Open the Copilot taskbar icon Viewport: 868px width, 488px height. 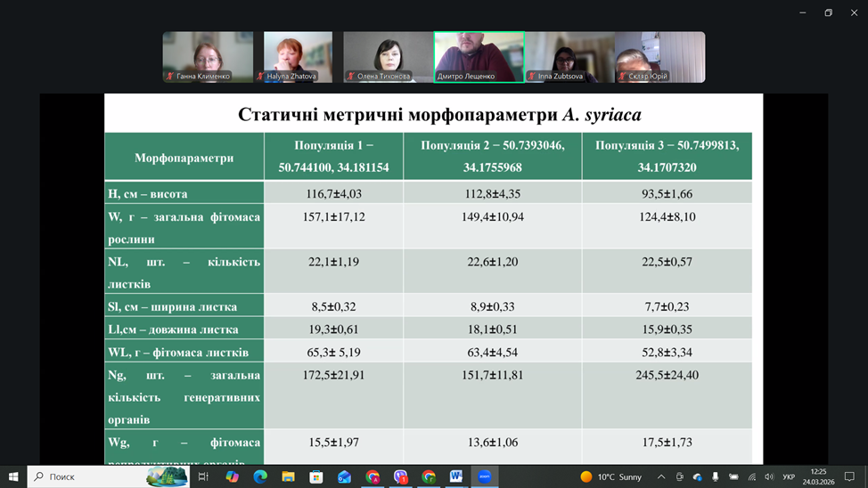tap(232, 476)
